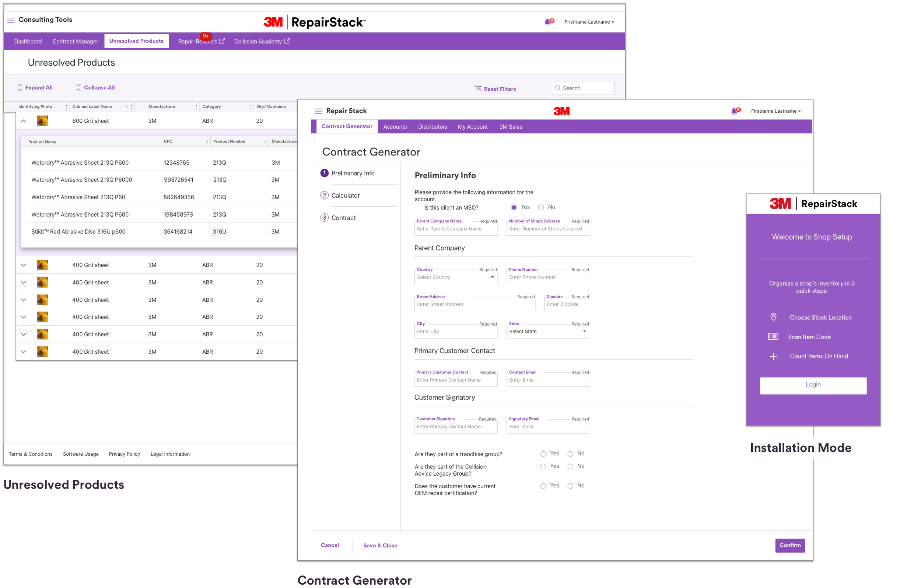
Task: Click the Collision Academy external link icon
Action: (287, 41)
